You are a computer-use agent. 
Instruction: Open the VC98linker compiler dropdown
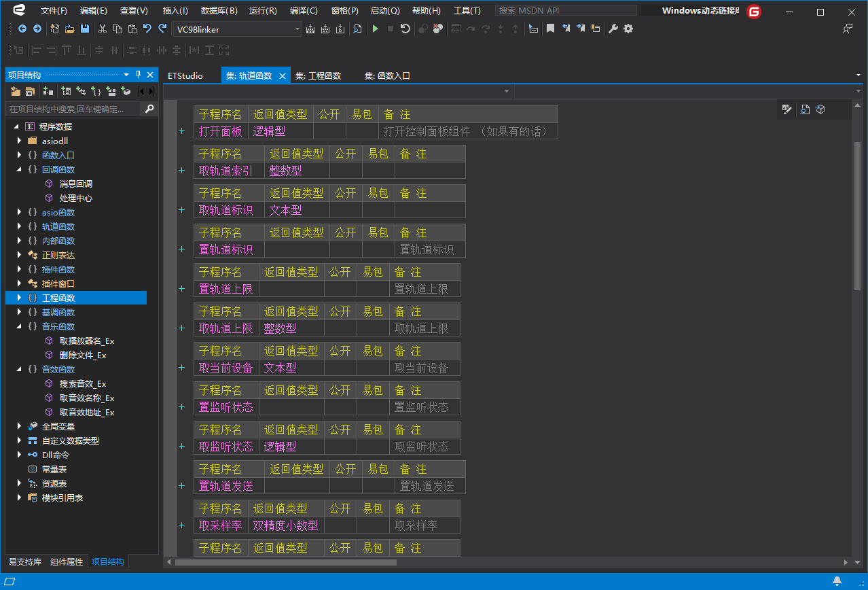297,29
